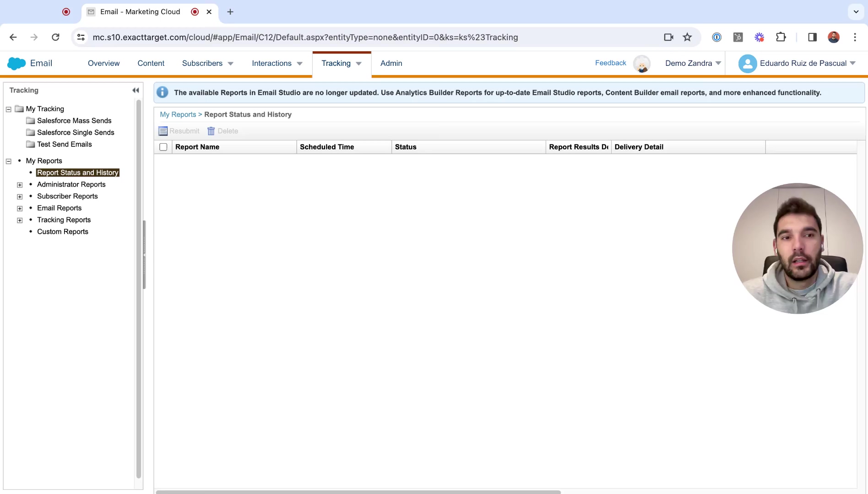Expand Administrator Reports node
868x494 pixels.
(x=20, y=185)
